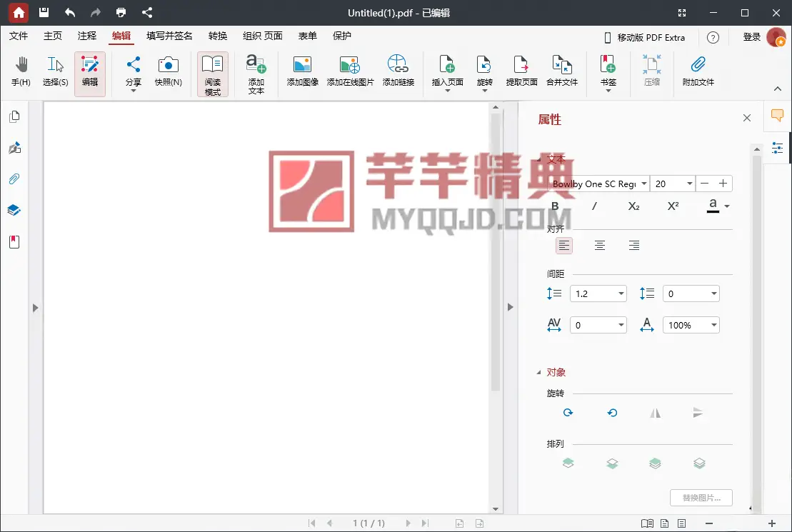Switch to Home (主页) tab
The image size is (792, 532).
[x=53, y=36]
